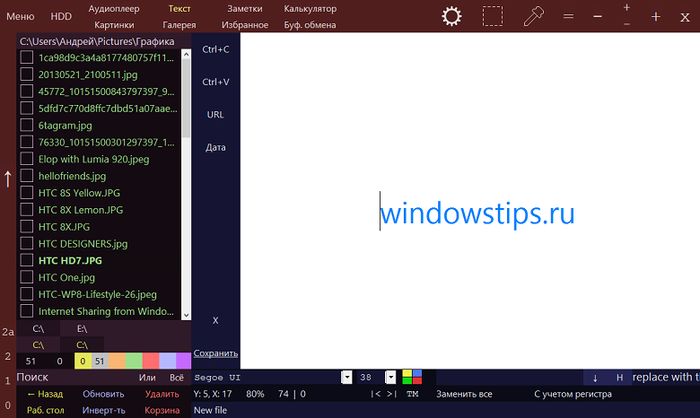The image size is (700, 418).
Task: Click the Сохранить link
Action: pos(215,353)
